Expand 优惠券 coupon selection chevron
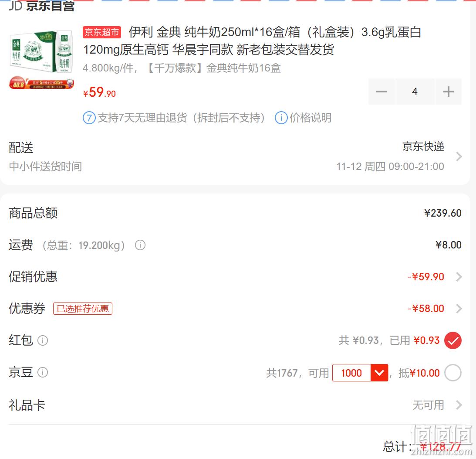476x459 pixels. [459, 309]
